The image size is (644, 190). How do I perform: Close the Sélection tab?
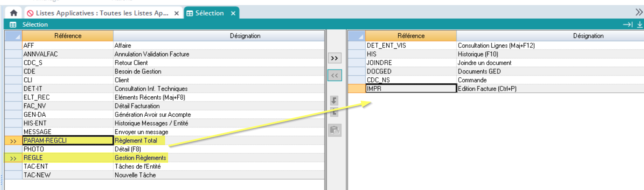[233, 13]
